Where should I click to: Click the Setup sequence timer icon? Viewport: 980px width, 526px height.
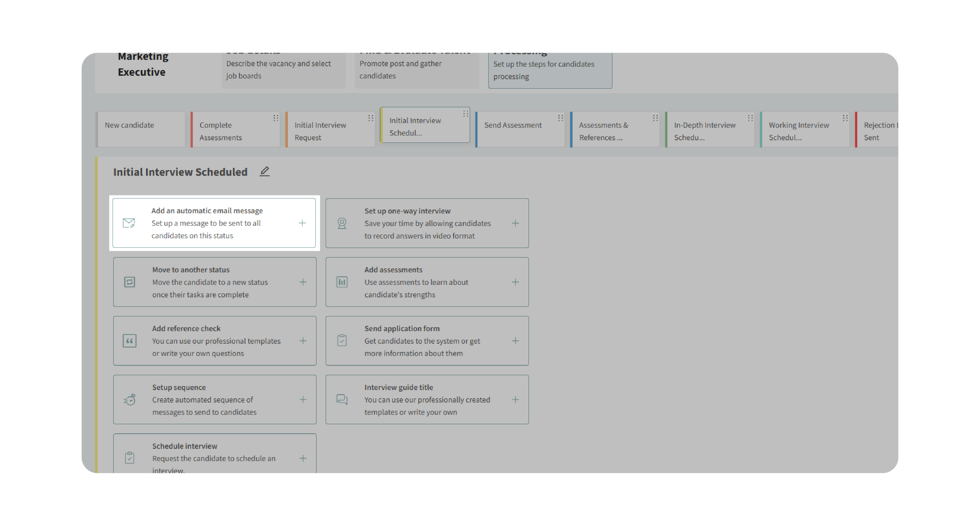(129, 400)
